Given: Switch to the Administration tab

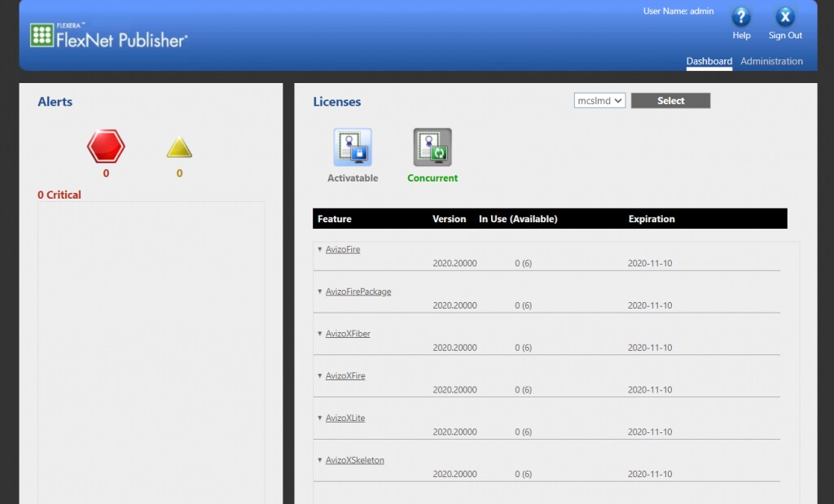Looking at the screenshot, I should pyautogui.click(x=771, y=61).
